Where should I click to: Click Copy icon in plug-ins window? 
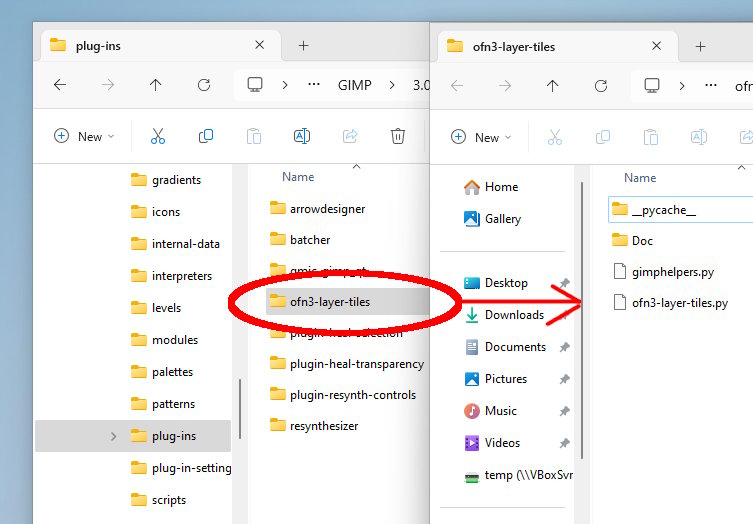[206, 136]
